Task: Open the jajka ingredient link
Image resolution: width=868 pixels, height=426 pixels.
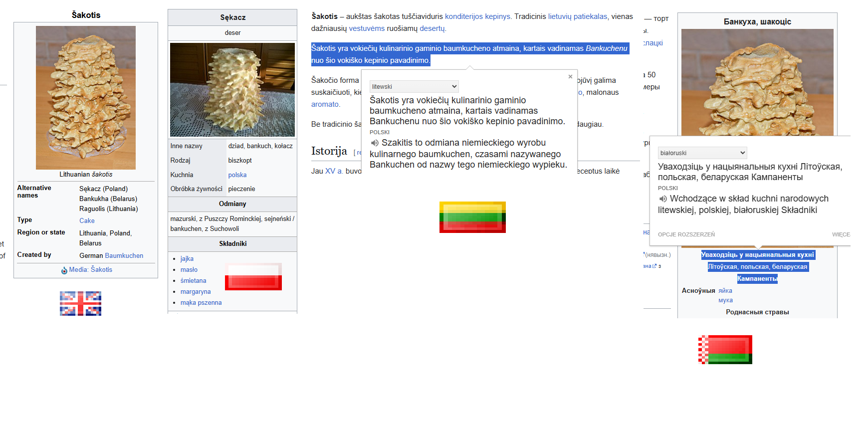Action: 187,258
